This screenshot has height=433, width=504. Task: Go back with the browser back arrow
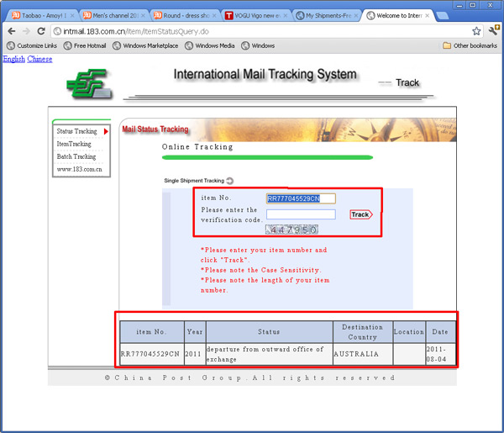click(12, 31)
